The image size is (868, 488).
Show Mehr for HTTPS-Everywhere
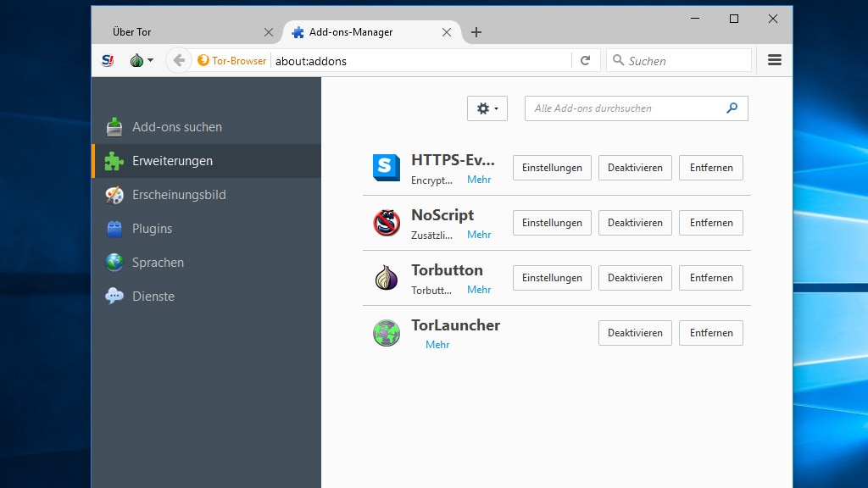point(479,180)
